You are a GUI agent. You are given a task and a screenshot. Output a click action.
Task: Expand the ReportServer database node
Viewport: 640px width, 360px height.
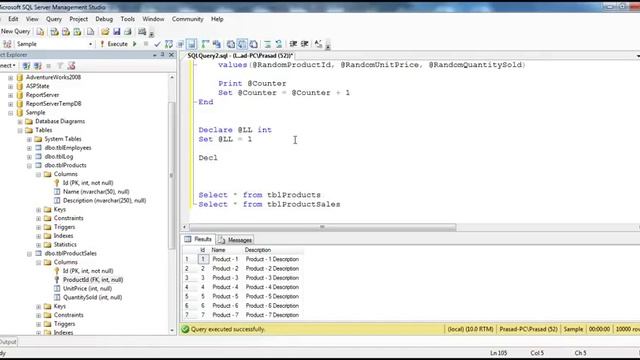pos(11,95)
